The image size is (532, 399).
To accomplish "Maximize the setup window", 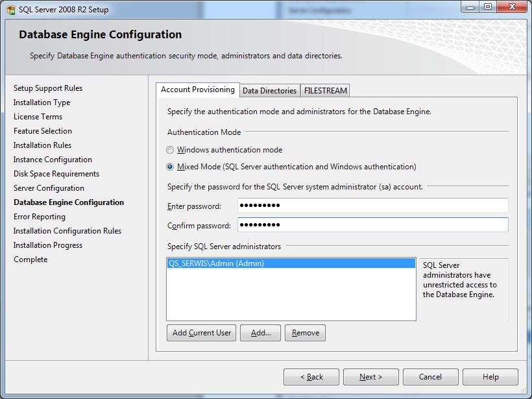I will [488, 7].
